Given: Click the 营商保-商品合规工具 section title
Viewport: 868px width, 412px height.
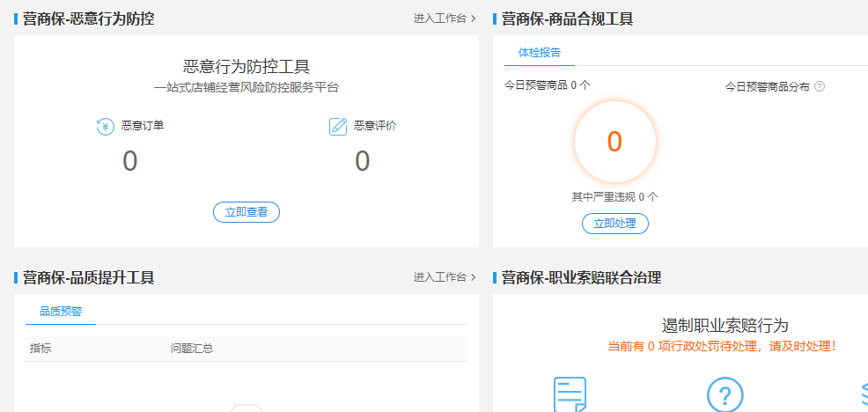Looking at the screenshot, I should pyautogui.click(x=568, y=18).
